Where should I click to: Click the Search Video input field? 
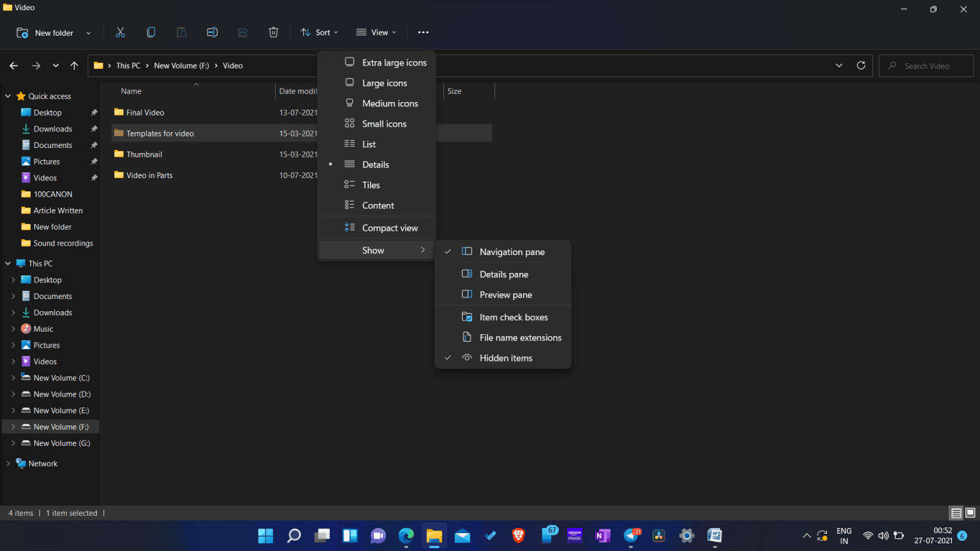[926, 65]
